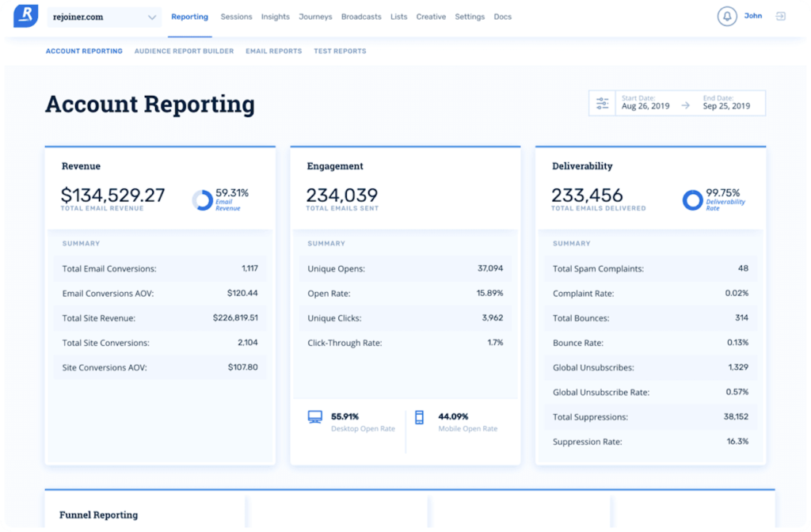Select the Click-Through Rate row
This screenshot has height=532, width=811.
[x=405, y=344]
